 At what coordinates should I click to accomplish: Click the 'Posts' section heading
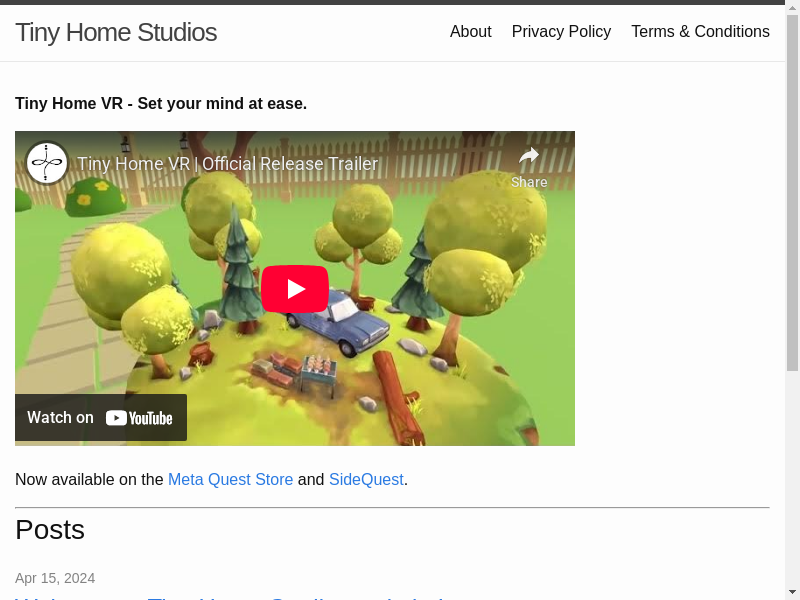[50, 530]
